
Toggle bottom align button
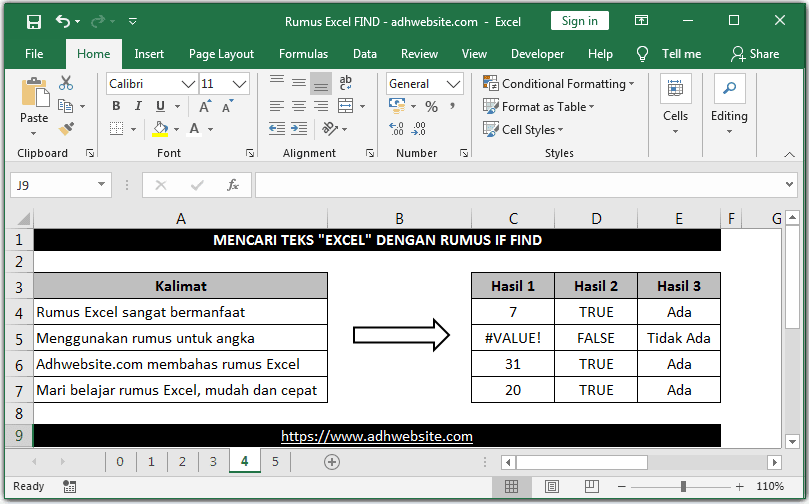coord(321,84)
